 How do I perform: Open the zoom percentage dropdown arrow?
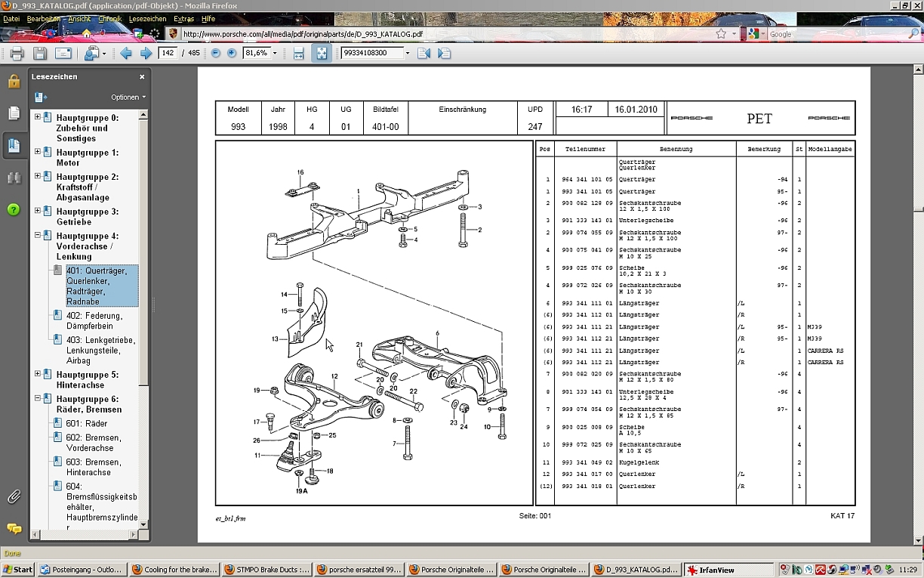(x=274, y=53)
